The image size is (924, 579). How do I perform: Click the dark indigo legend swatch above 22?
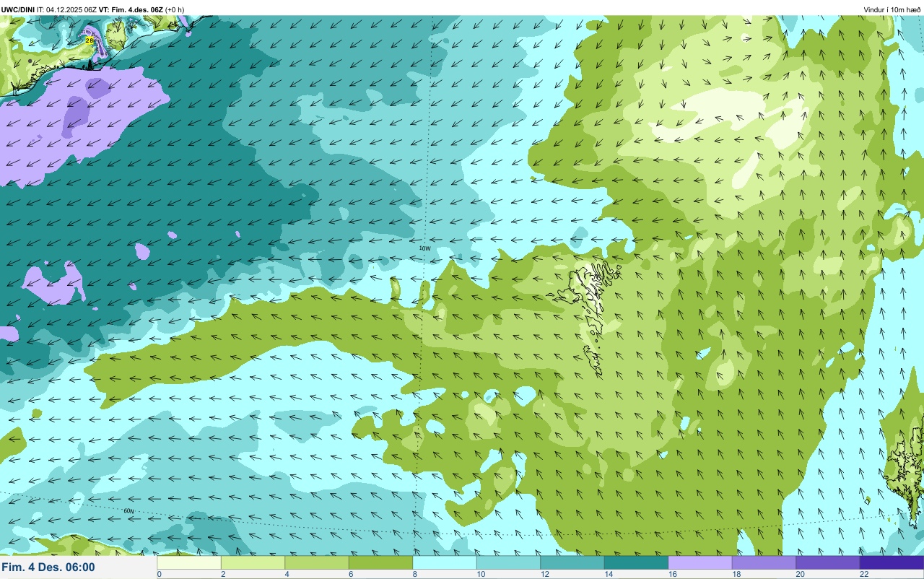[x=892, y=562]
